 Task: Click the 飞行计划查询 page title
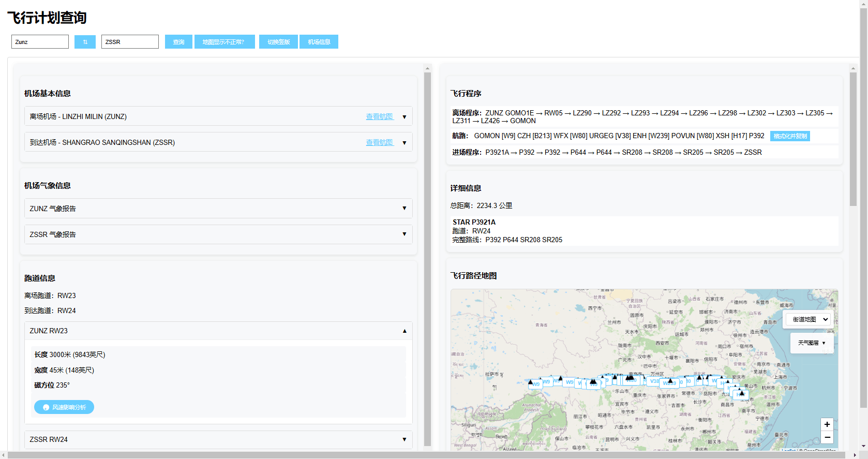pos(47,18)
